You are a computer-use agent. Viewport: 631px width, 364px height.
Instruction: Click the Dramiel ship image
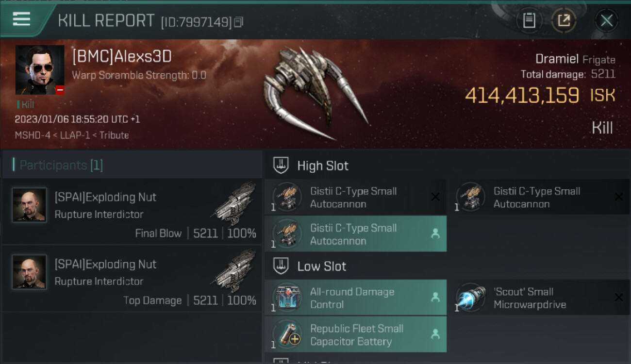[x=315, y=93]
